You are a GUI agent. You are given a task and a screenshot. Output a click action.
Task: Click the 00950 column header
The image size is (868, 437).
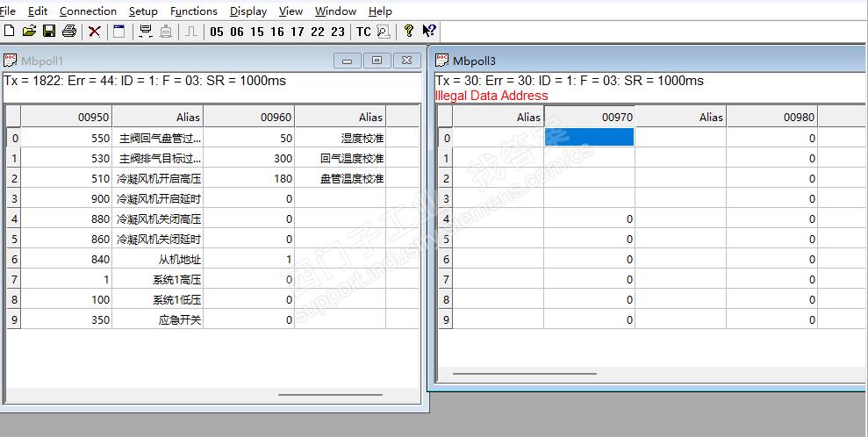tap(67, 117)
